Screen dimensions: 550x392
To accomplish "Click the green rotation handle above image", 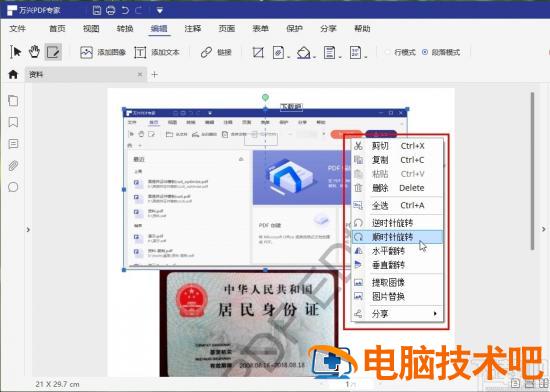I will tap(266, 97).
